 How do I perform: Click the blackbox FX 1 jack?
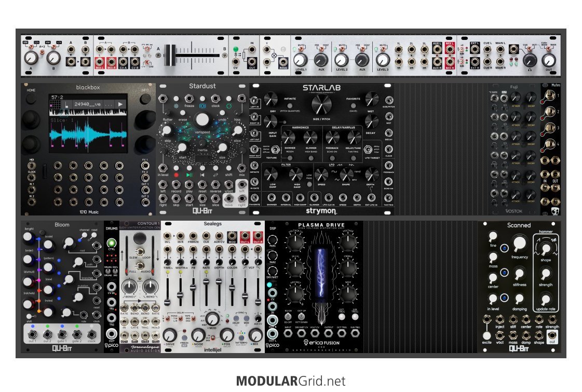(145, 166)
